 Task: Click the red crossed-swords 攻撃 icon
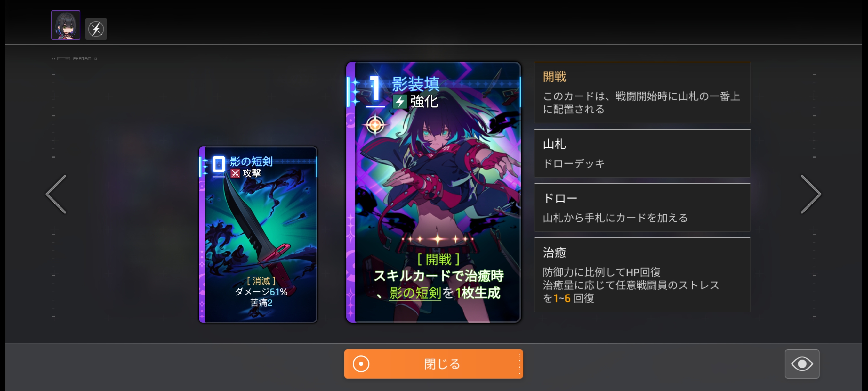tap(235, 173)
